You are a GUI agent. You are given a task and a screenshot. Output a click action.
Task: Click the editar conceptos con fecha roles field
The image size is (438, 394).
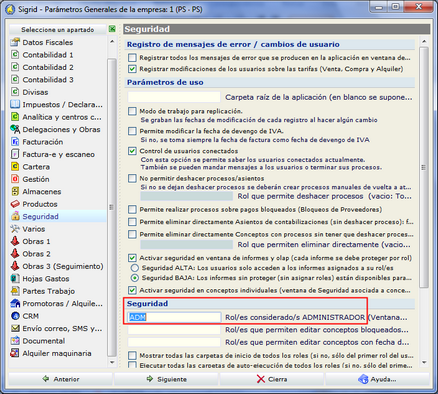pos(174,342)
